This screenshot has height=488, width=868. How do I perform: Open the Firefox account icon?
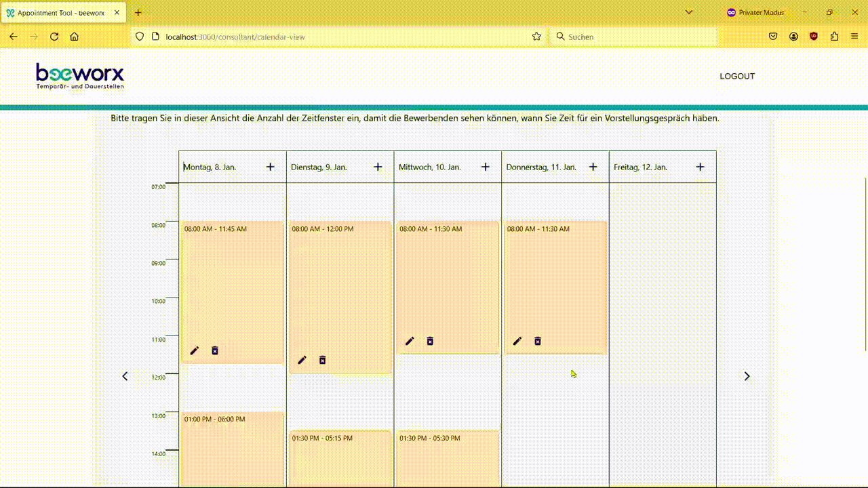(x=793, y=37)
